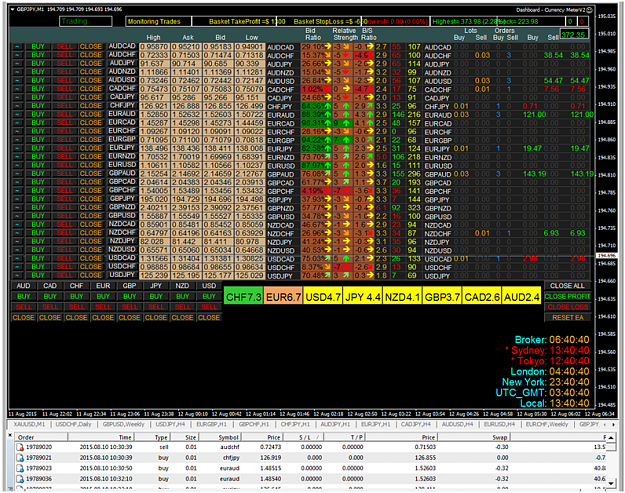Image resolution: width=625 pixels, height=493 pixels.
Task: Click the red 0 counter box
Action: coord(582,22)
